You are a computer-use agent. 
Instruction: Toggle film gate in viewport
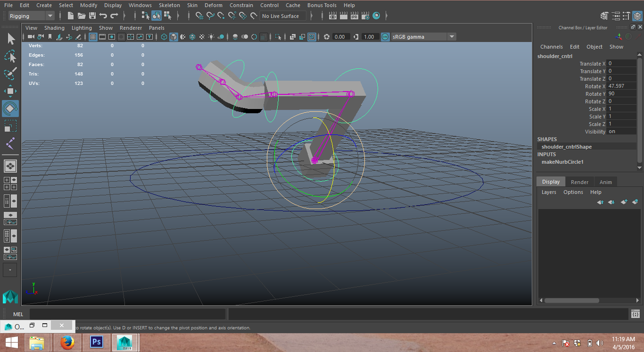[102, 37]
